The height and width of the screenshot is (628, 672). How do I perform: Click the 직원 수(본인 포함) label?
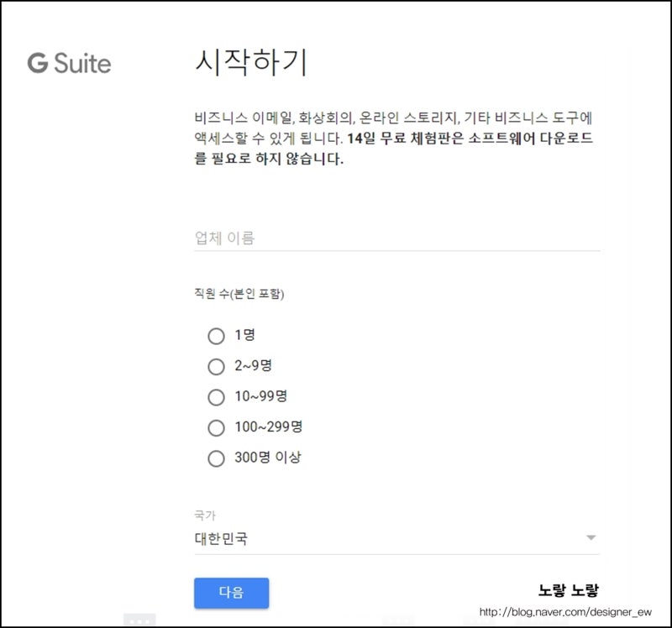(x=239, y=294)
